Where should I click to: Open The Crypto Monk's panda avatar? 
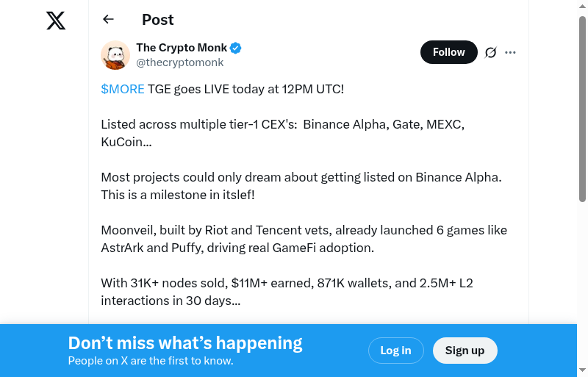click(x=115, y=55)
